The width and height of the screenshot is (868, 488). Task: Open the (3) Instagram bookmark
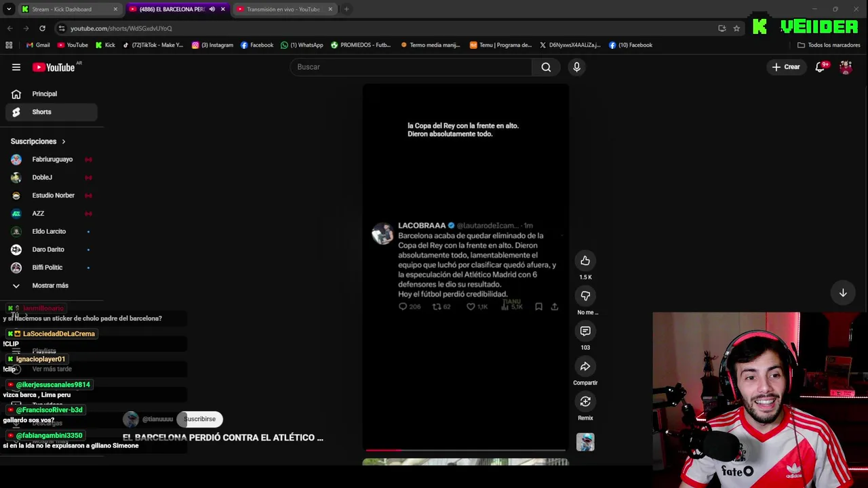212,45
